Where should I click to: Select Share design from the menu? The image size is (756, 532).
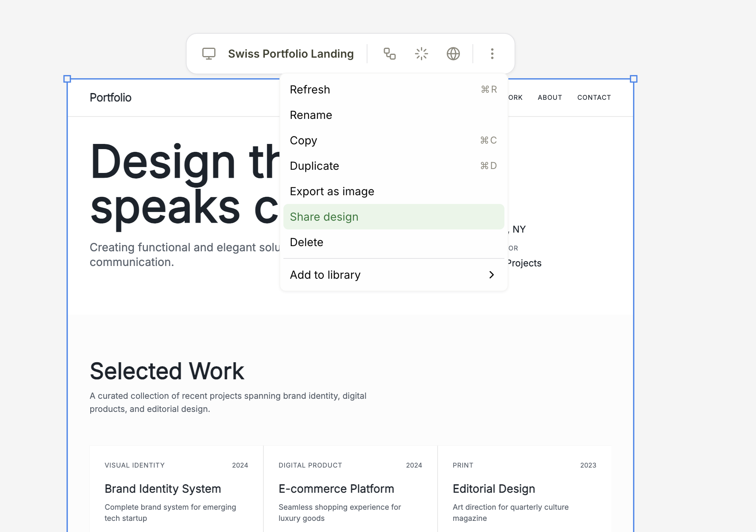click(324, 217)
